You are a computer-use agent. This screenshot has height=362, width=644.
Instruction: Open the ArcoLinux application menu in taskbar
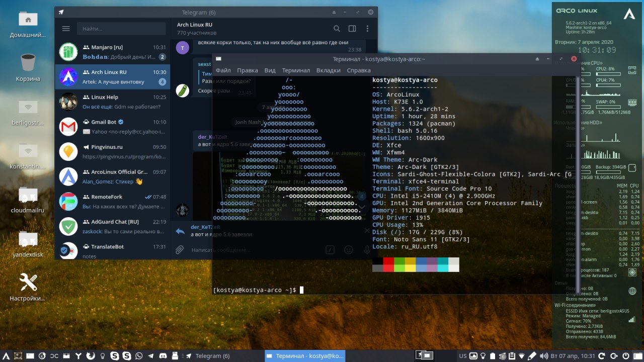pos(6,356)
